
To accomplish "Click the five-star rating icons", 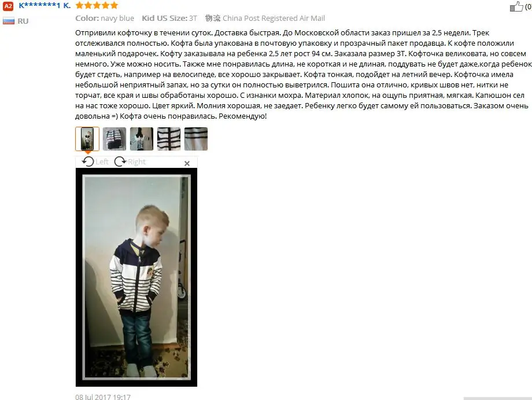I will (x=97, y=5).
